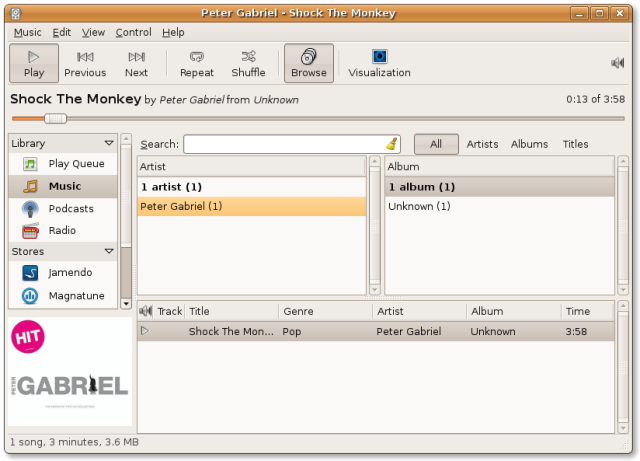Filter search by Artists

point(482,144)
